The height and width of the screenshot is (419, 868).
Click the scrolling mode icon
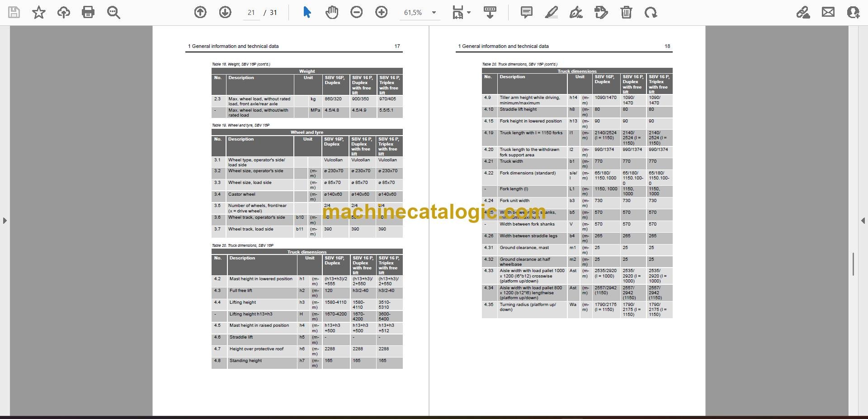click(x=490, y=12)
